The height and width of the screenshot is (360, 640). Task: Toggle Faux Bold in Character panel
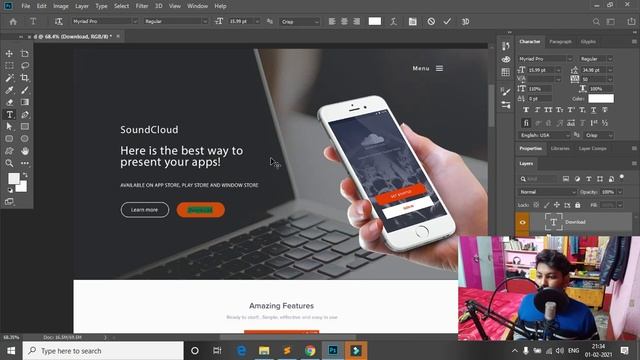[526, 110]
